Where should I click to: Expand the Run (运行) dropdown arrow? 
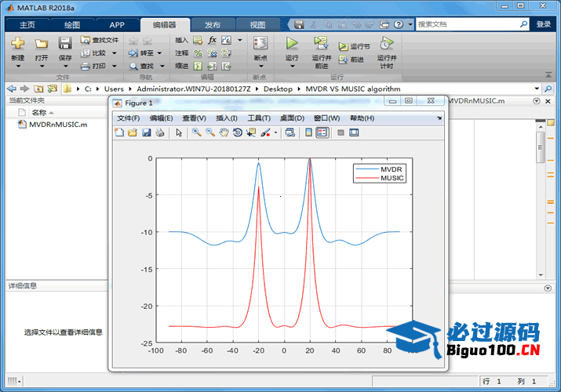point(292,66)
